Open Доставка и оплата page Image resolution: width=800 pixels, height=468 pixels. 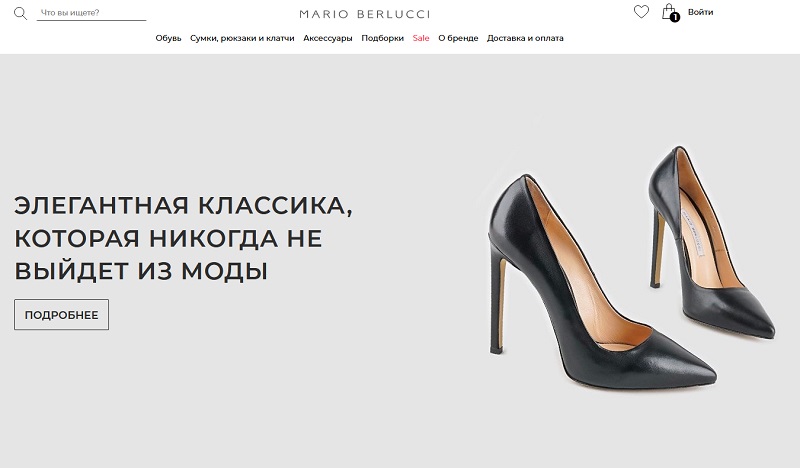pos(525,38)
